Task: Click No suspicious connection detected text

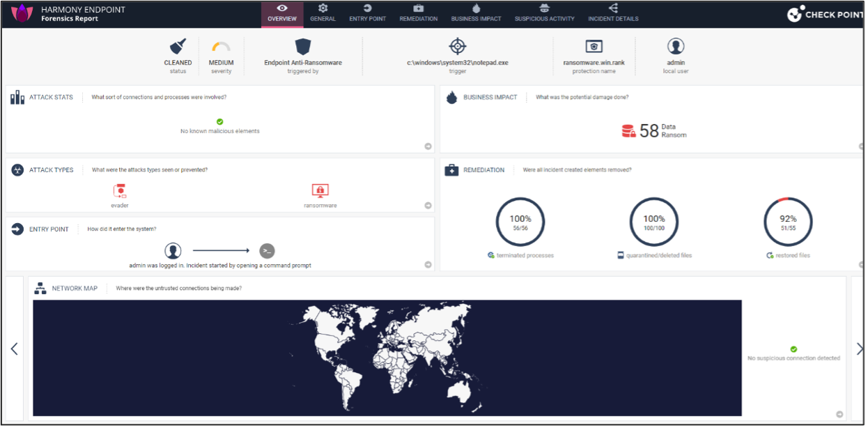Action: coord(793,358)
